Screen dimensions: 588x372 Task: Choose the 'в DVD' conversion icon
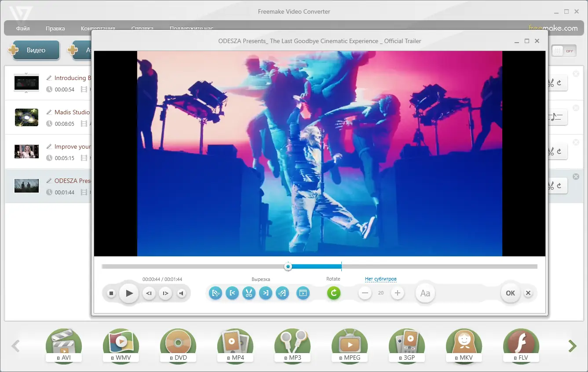point(178,346)
